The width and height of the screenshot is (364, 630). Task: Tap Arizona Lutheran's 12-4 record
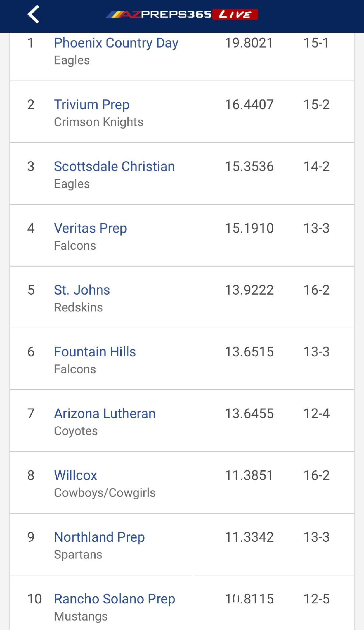coord(316,414)
